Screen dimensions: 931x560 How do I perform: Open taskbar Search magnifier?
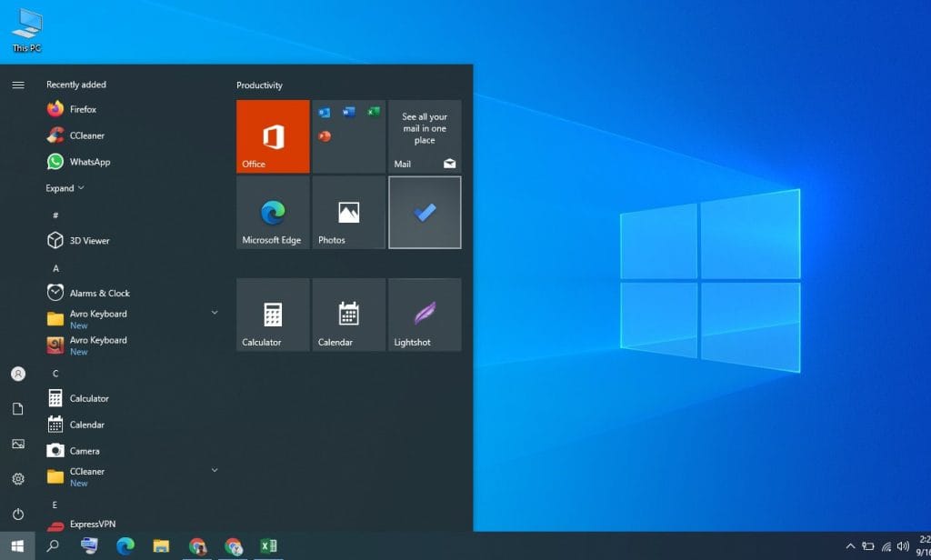tap(53, 545)
